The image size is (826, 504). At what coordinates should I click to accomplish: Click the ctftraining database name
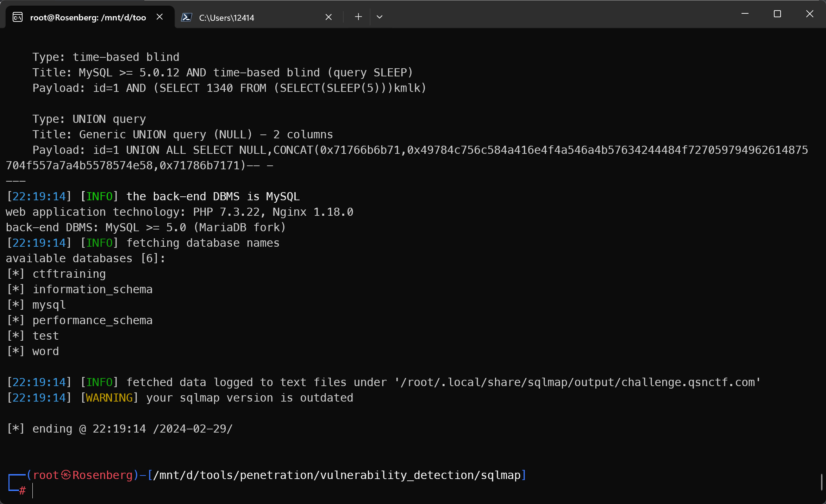[69, 274]
